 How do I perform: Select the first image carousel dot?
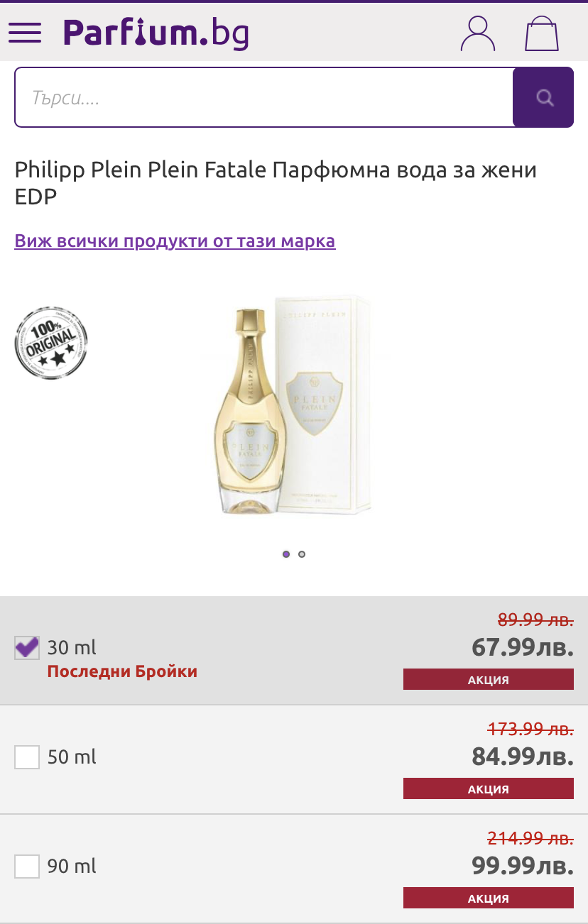pos(286,554)
